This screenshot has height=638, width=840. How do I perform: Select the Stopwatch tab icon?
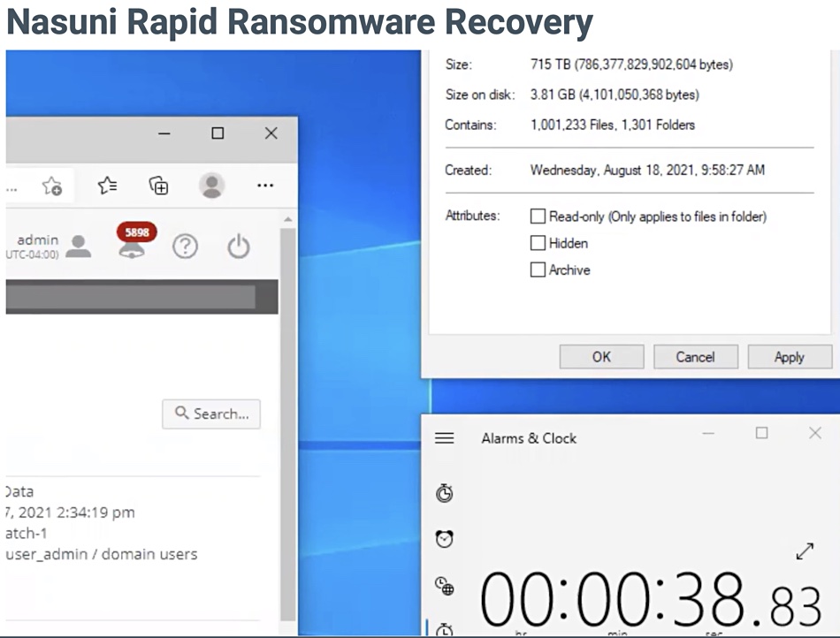point(444,629)
